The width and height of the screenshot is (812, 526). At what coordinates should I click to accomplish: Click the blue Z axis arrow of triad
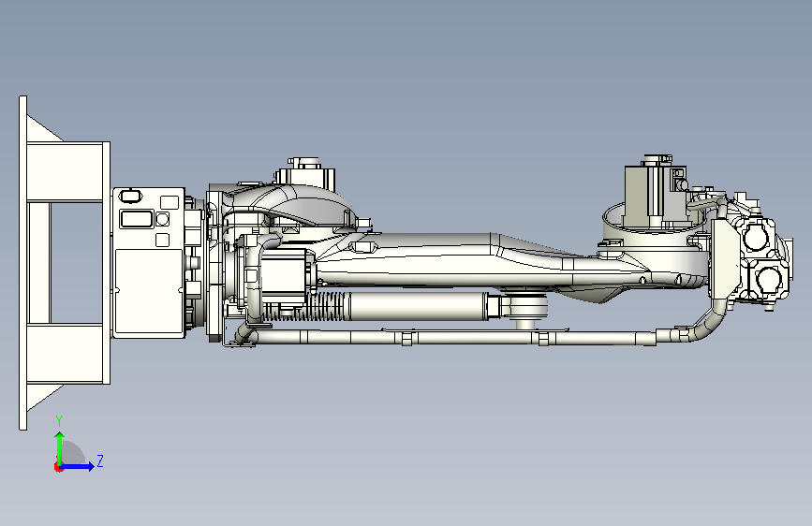(x=79, y=466)
